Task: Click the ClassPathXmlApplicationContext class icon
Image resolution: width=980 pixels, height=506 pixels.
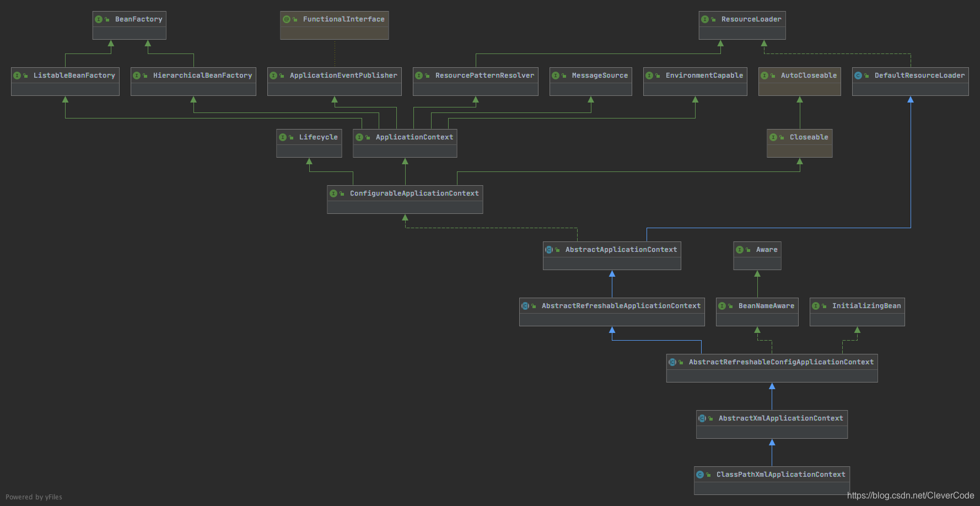Action: click(700, 475)
